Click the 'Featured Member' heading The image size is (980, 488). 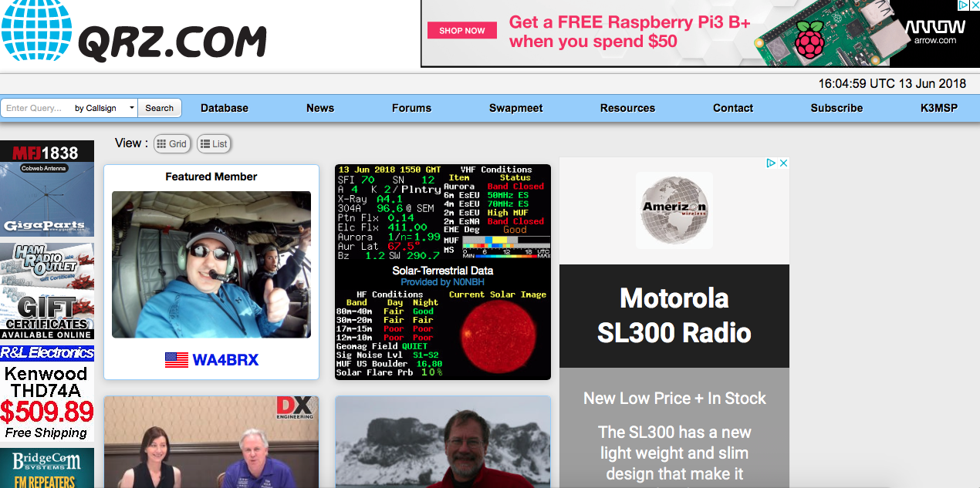(x=211, y=177)
